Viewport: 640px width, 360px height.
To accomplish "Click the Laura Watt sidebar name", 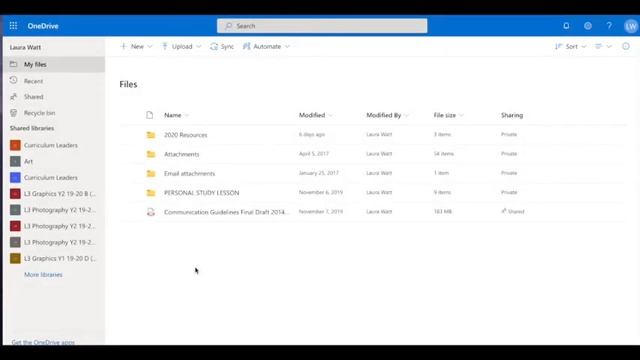I will point(25,47).
